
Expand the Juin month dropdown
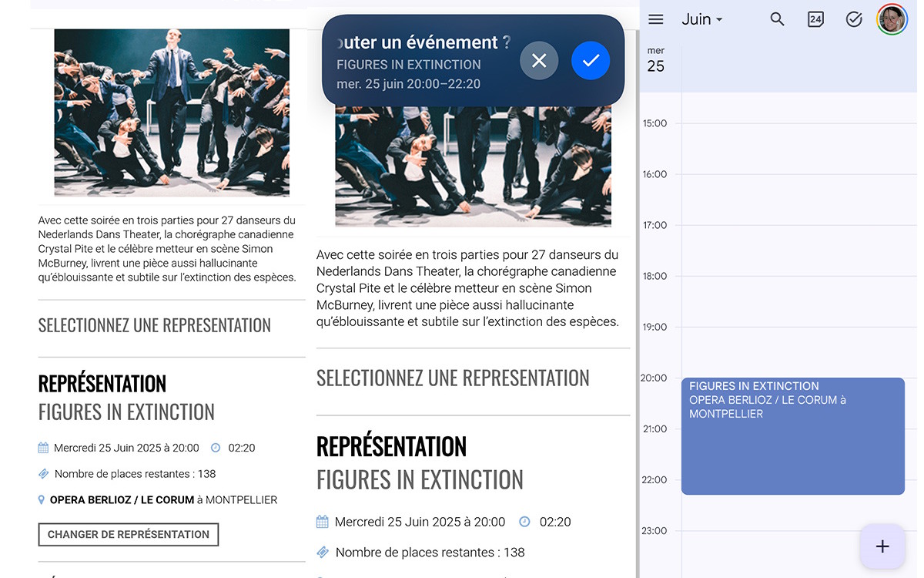click(701, 19)
